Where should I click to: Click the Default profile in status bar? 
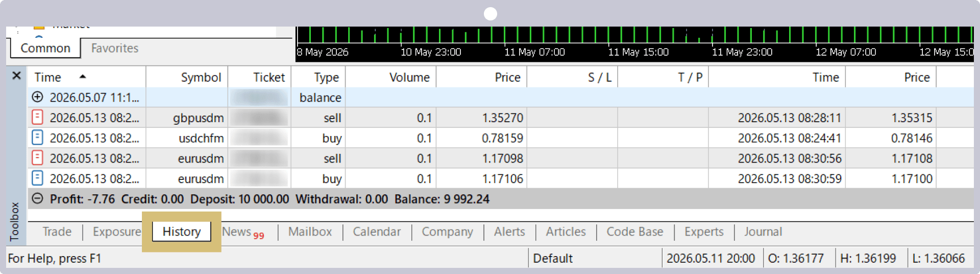[x=553, y=258]
